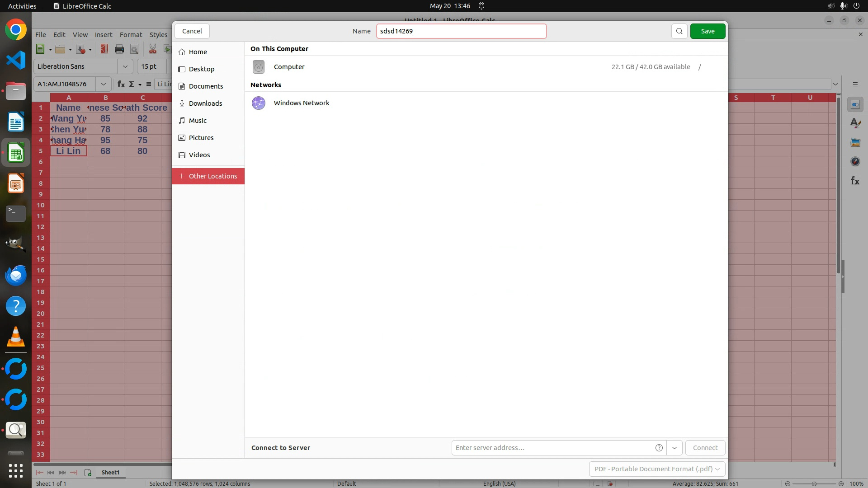Open the Gallery sidebar icon
Screen dimensions: 868x488
[855, 143]
